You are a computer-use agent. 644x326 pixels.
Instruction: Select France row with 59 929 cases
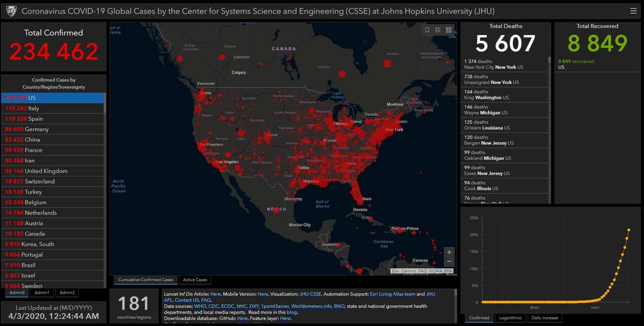pyautogui.click(x=53, y=150)
